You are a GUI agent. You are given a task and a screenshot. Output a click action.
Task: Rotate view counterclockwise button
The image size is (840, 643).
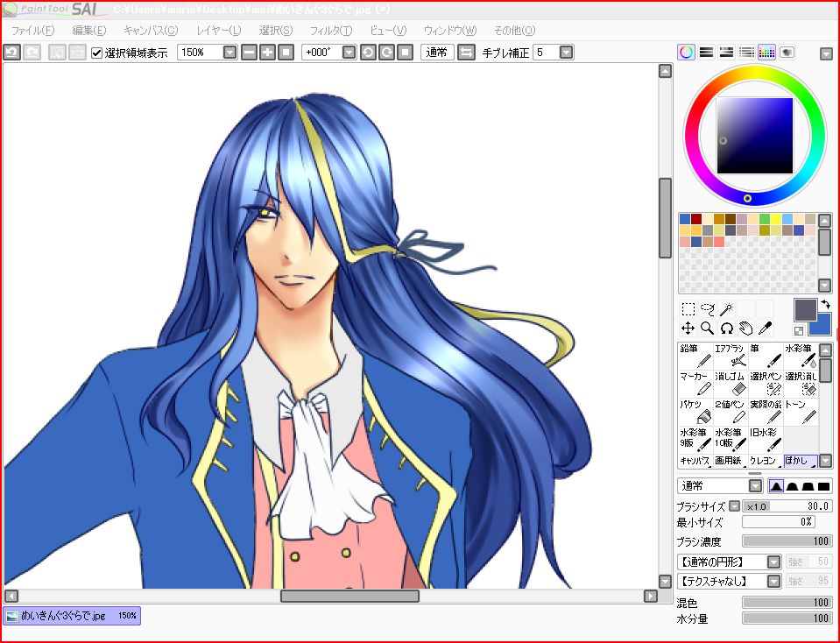pyautogui.click(x=368, y=52)
